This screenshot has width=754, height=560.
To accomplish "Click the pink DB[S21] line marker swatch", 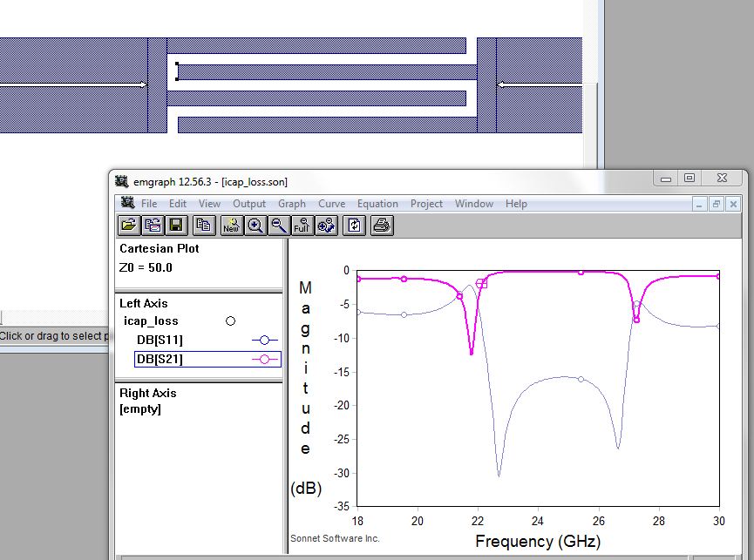I will click(x=265, y=359).
